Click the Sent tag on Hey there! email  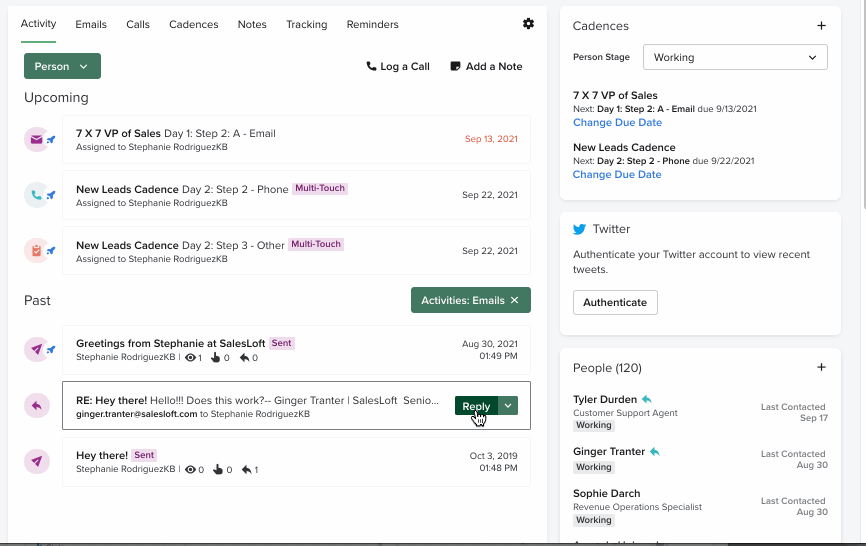(144, 455)
